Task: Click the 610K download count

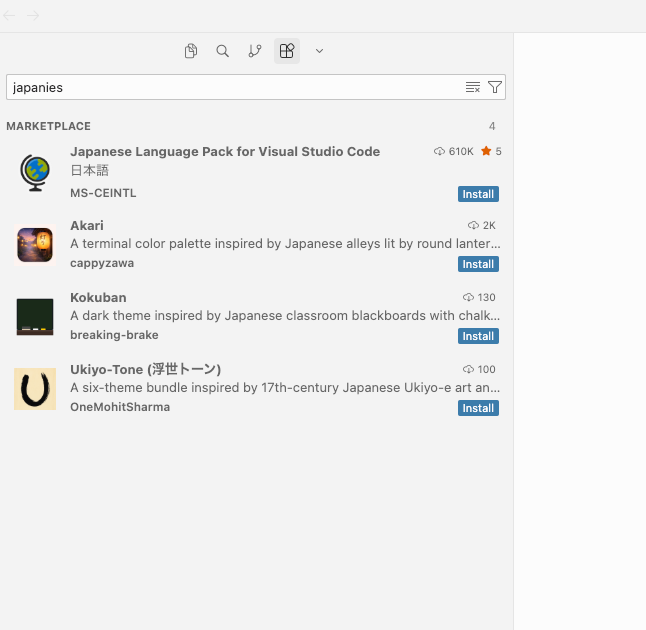Action: tap(454, 152)
